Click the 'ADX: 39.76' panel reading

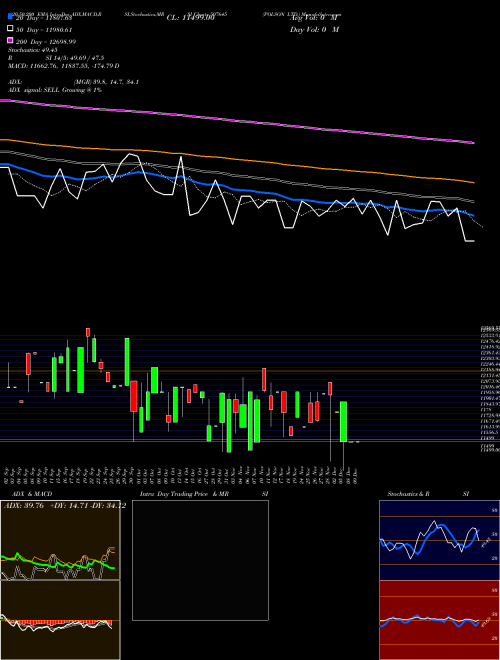(x=23, y=506)
